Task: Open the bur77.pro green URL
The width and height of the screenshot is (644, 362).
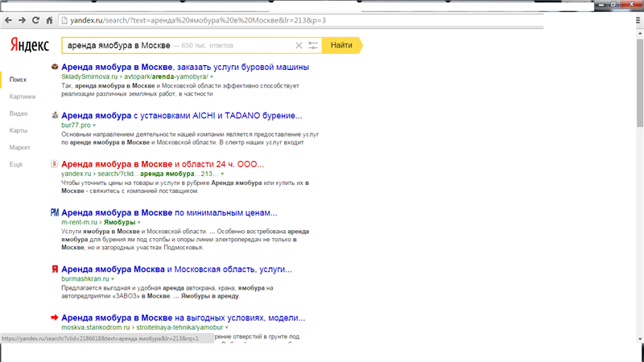Action: click(x=76, y=125)
